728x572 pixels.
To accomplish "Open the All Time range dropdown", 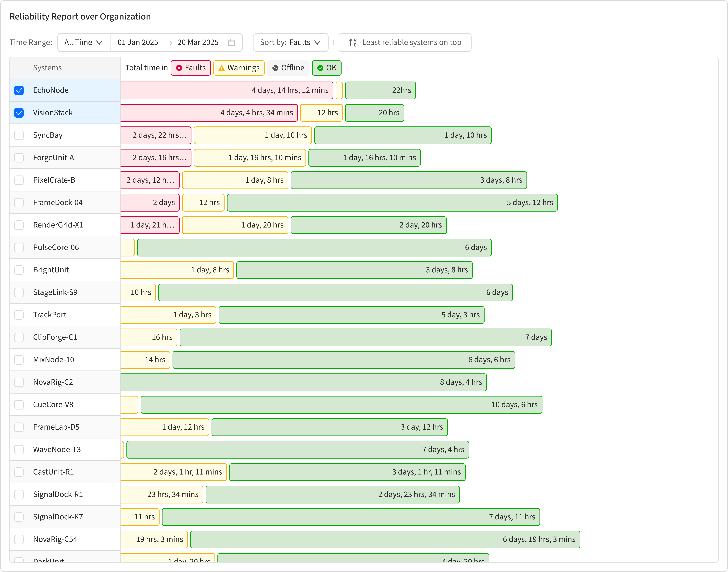I will (x=83, y=43).
